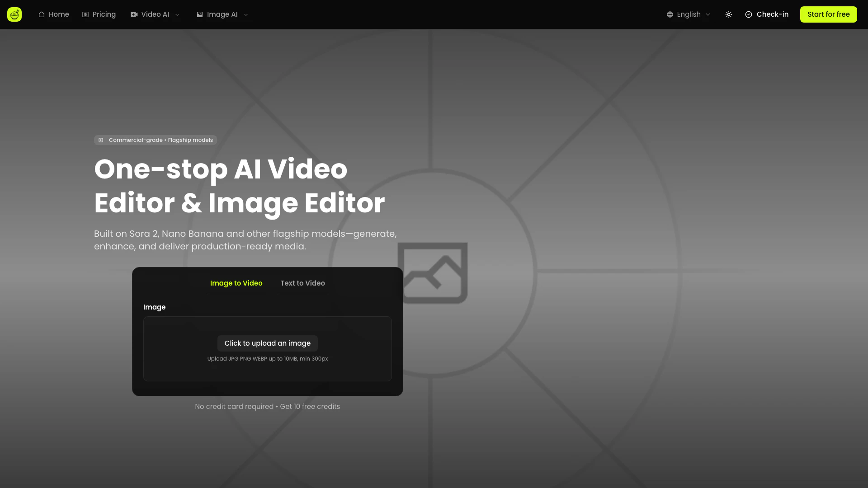Viewport: 868px width, 488px height.
Task: Click the Pricing dollar icon
Action: (x=85, y=14)
